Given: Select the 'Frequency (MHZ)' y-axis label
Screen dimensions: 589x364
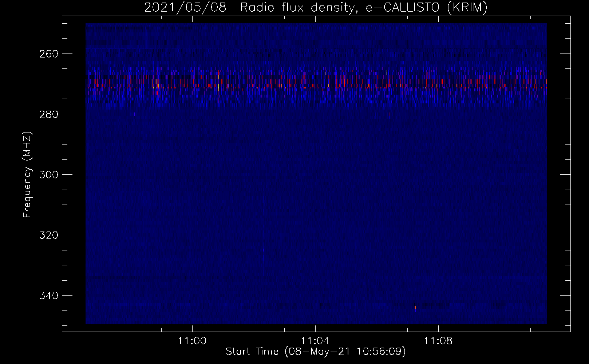Looking at the screenshot, I should pos(27,174).
